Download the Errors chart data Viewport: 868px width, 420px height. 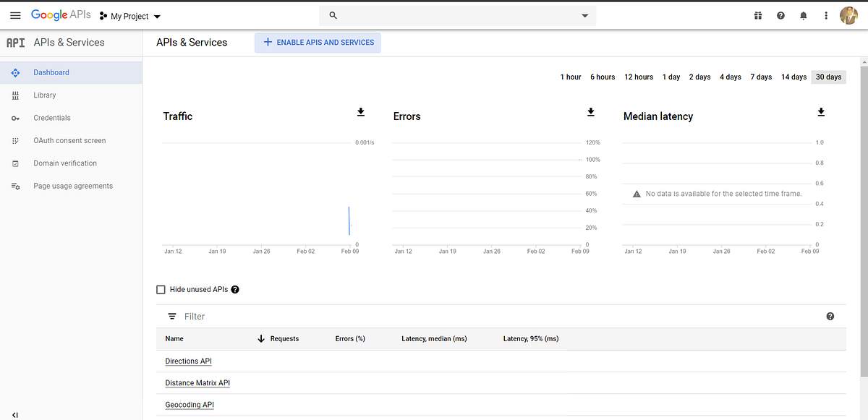pyautogui.click(x=590, y=112)
